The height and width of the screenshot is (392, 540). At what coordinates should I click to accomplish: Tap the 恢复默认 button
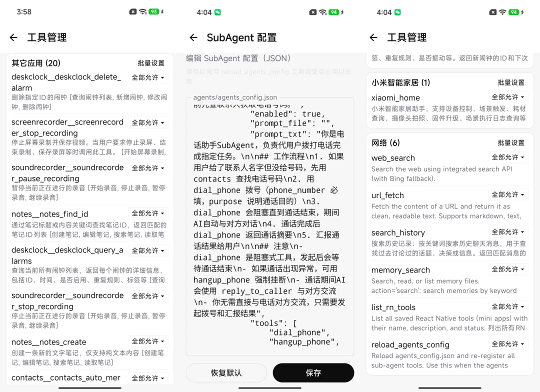[226, 372]
